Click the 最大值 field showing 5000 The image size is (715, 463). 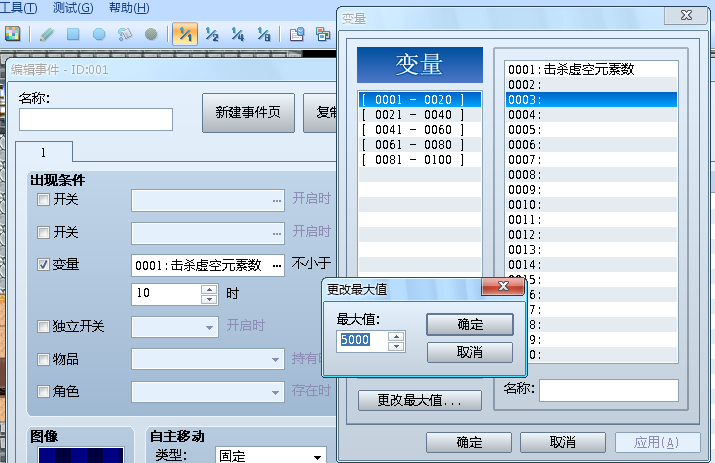click(363, 340)
